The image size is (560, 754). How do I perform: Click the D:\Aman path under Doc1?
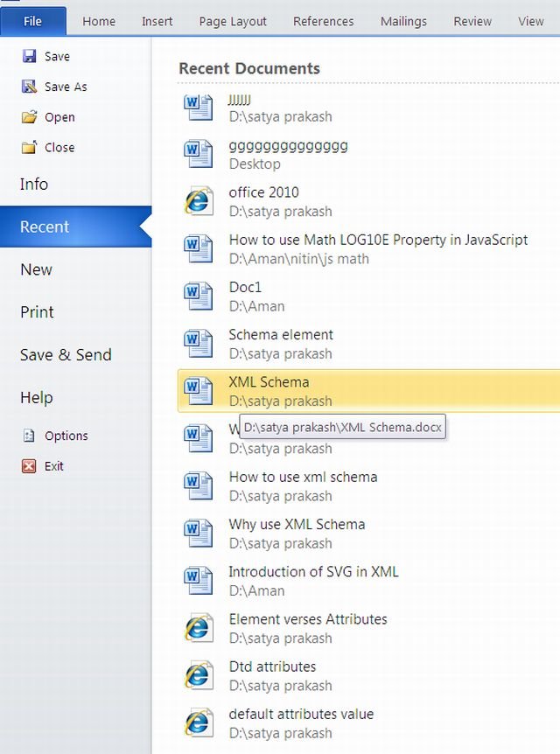pyautogui.click(x=257, y=306)
